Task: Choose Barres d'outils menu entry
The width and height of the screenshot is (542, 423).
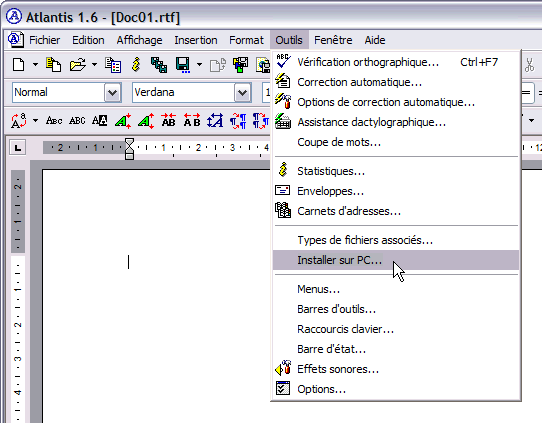Action: [396, 309]
